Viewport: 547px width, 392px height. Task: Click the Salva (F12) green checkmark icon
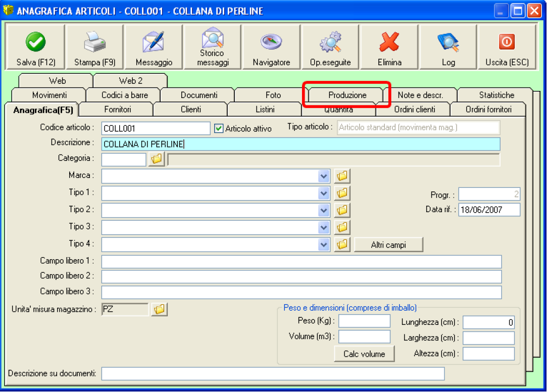(x=36, y=42)
